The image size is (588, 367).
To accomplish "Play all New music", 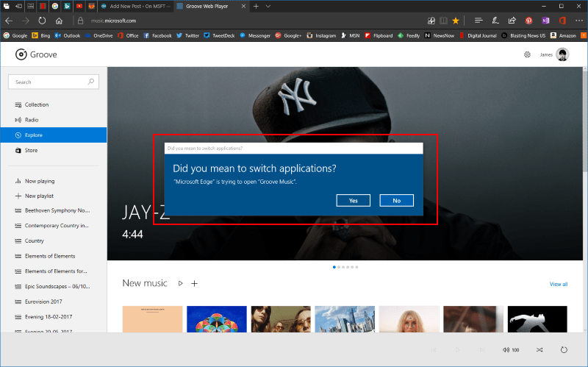I will click(x=180, y=283).
